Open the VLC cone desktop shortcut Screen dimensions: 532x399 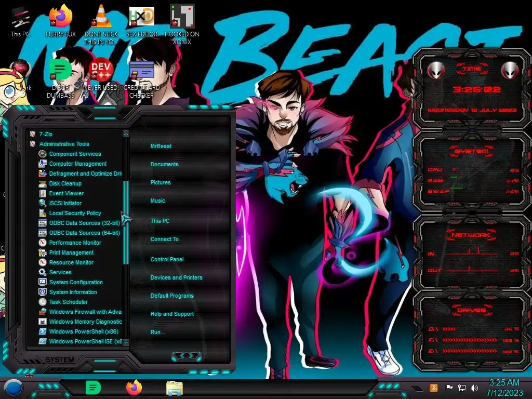pos(101,24)
